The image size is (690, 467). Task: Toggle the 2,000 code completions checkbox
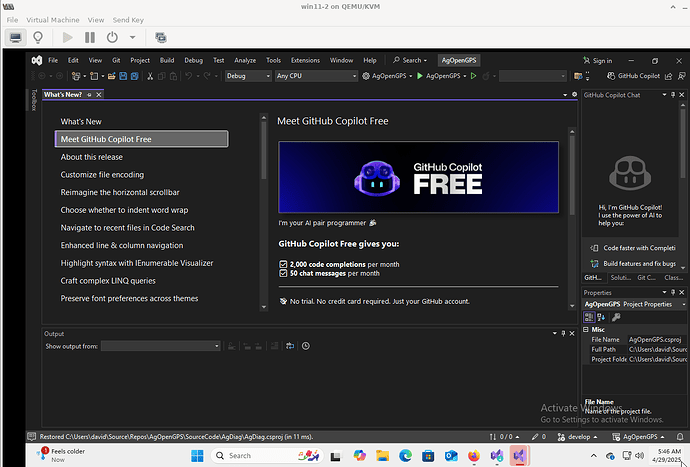[x=283, y=264]
